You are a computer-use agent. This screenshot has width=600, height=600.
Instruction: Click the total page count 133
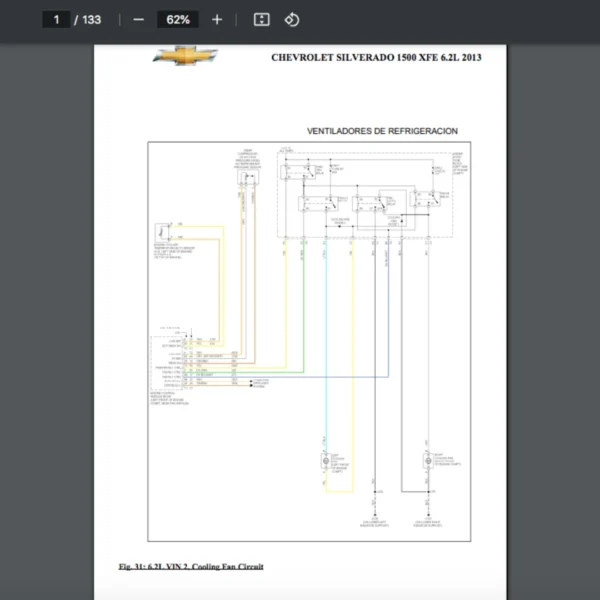(x=91, y=19)
